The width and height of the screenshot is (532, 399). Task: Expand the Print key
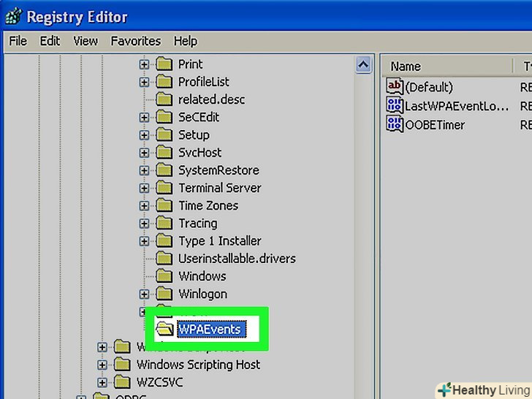144,64
